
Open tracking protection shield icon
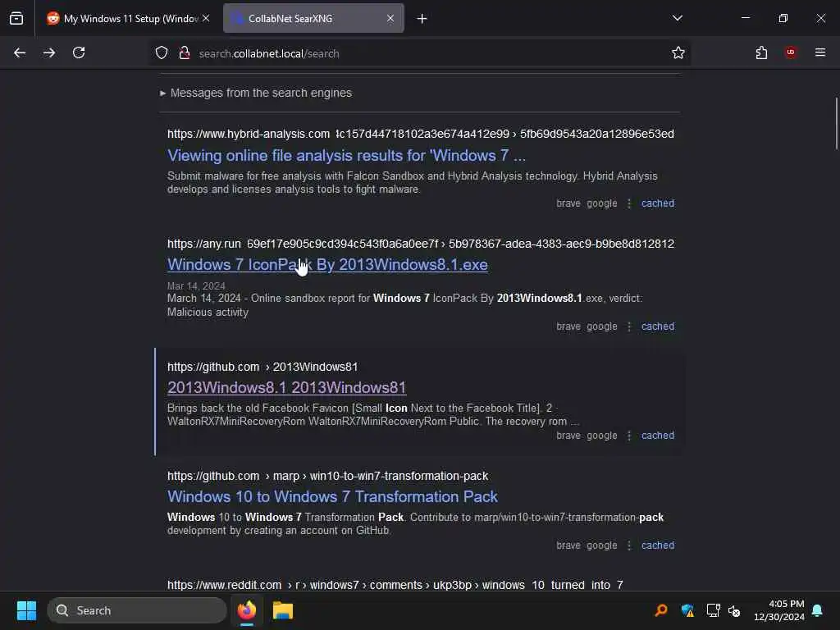[162, 53]
